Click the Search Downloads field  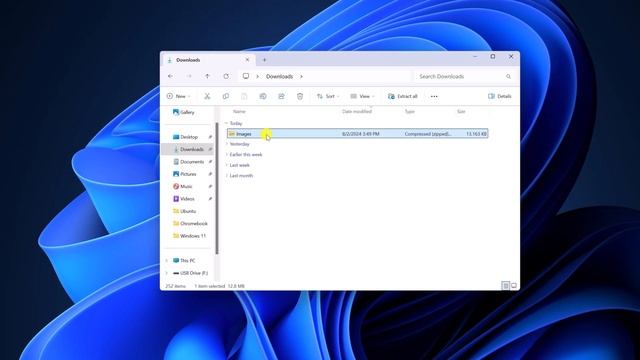click(464, 76)
